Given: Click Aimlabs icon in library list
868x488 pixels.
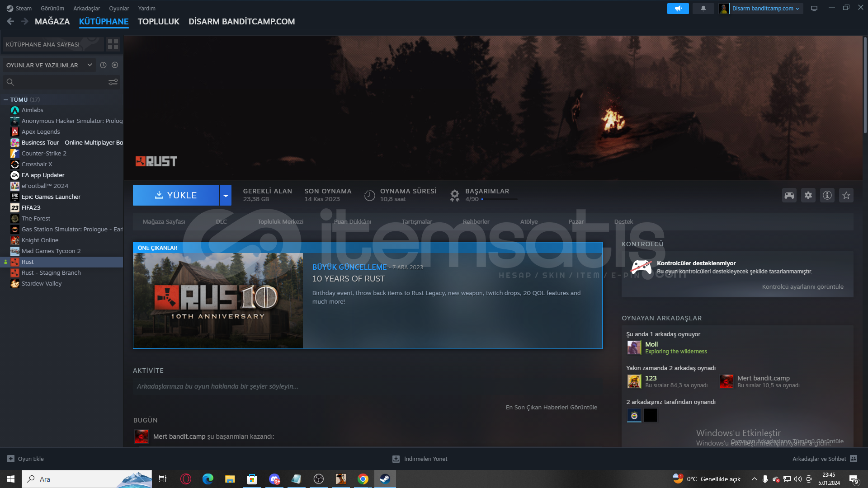Looking at the screenshot, I should tap(15, 110).
